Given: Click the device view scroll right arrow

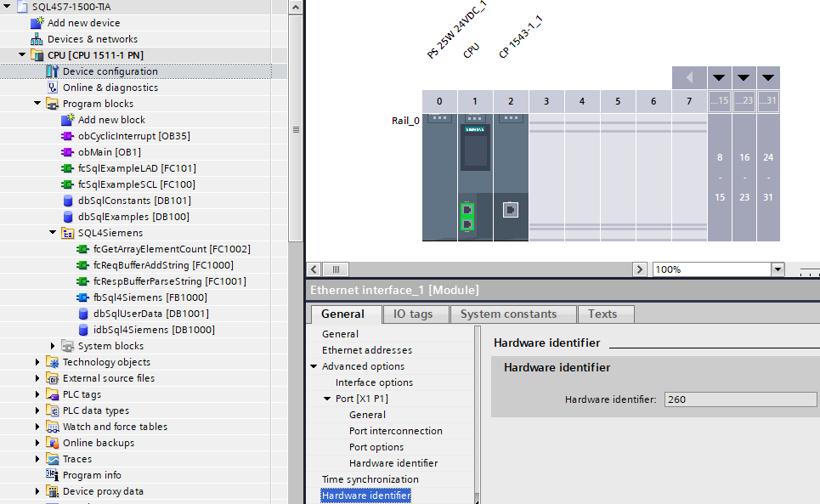Looking at the screenshot, I should point(640,269).
